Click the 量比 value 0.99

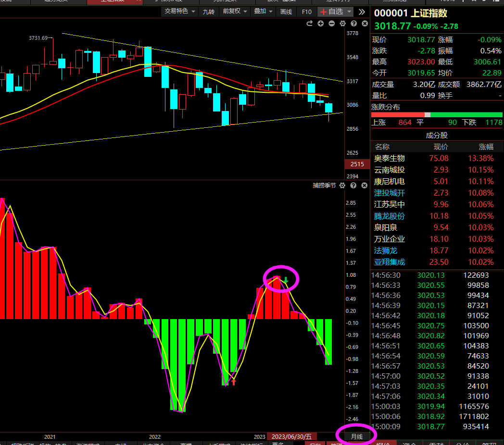(x=428, y=96)
